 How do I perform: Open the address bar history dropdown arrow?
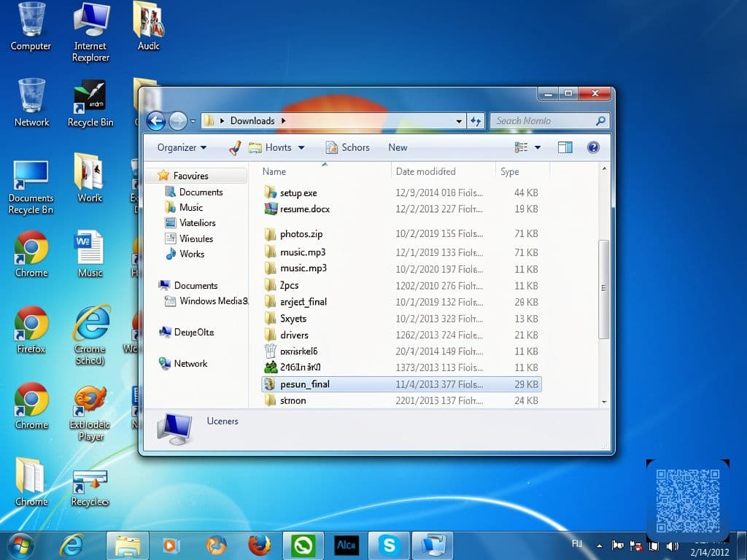tap(459, 122)
